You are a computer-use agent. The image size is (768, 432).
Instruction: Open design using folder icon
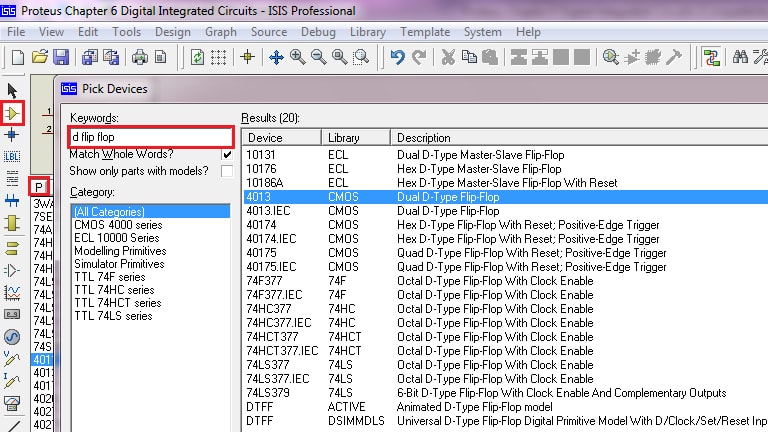pyautogui.click(x=40, y=57)
